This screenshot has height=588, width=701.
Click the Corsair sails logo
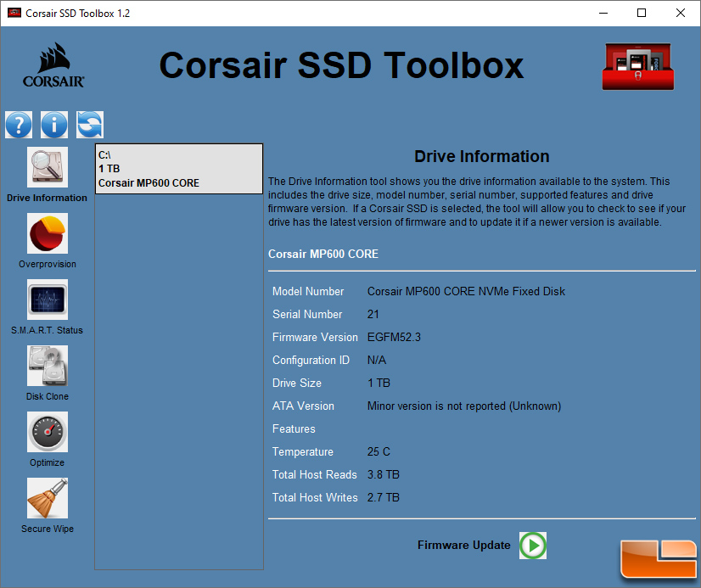(x=53, y=65)
